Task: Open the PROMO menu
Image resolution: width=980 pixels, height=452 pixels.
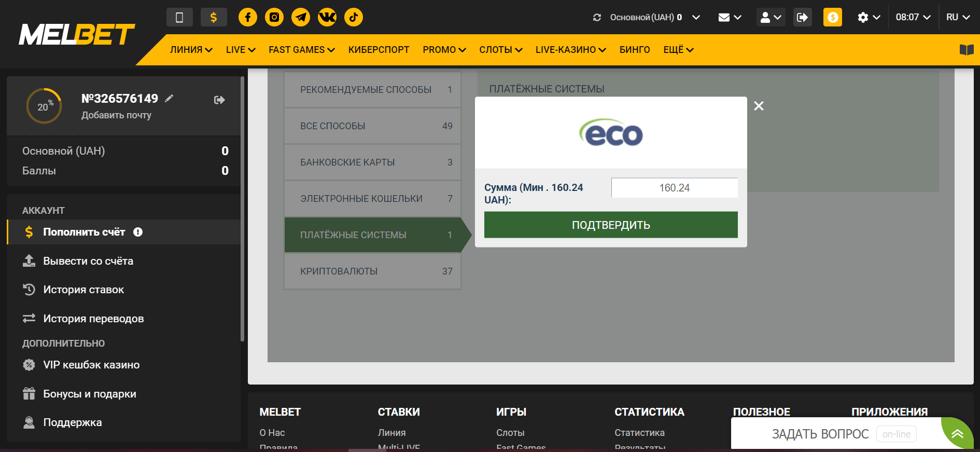Action: pyautogui.click(x=444, y=50)
